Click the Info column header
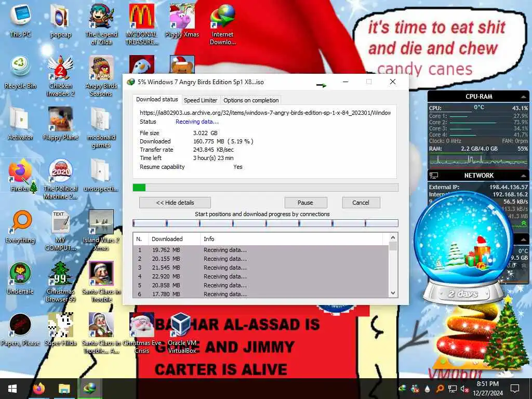532x399 pixels. pyautogui.click(x=291, y=239)
